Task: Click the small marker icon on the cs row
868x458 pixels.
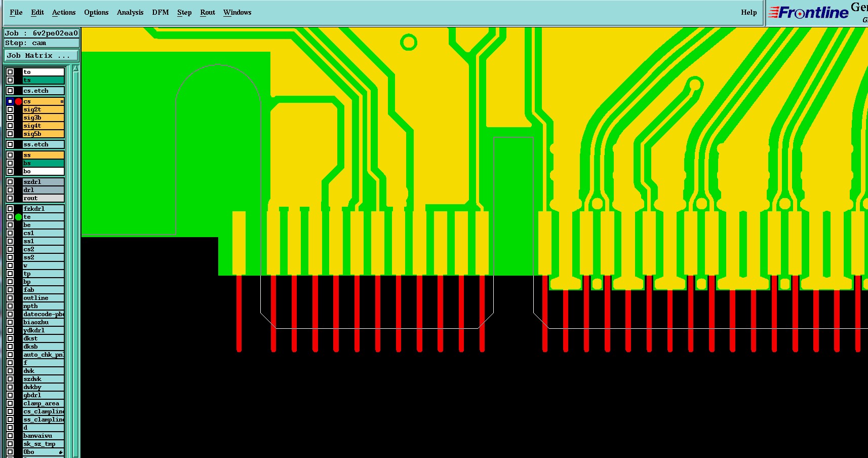Action: [x=62, y=102]
